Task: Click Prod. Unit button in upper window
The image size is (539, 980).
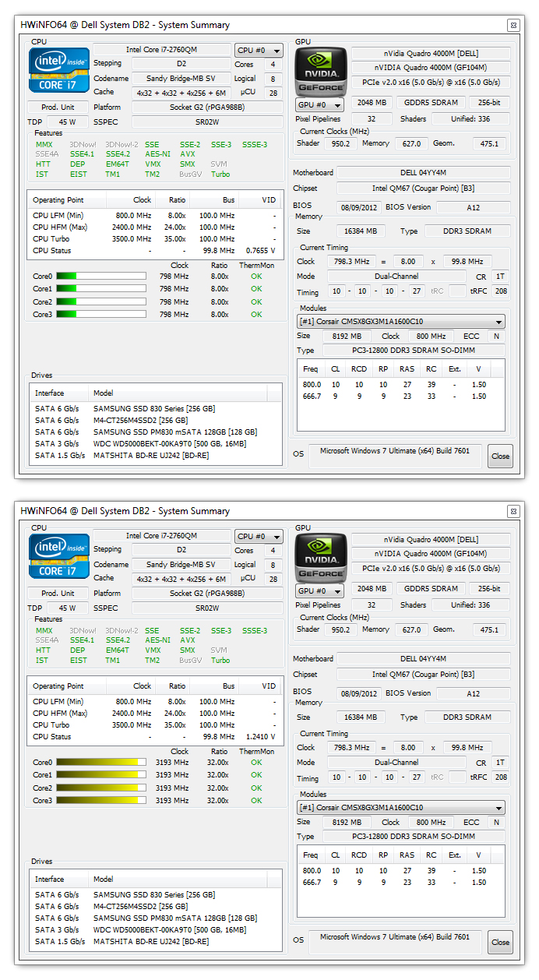Action: (58, 107)
